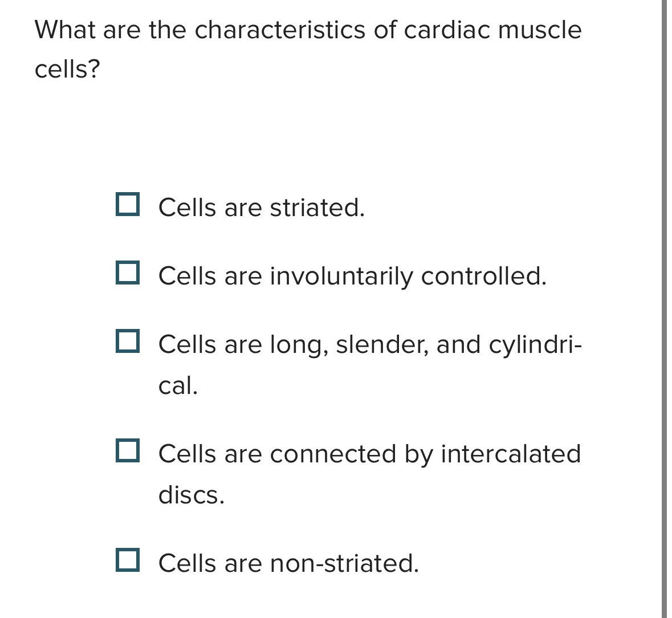The image size is (672, 618).
Task: Select the answer 'Cells are striated'
Action: (x=260, y=207)
